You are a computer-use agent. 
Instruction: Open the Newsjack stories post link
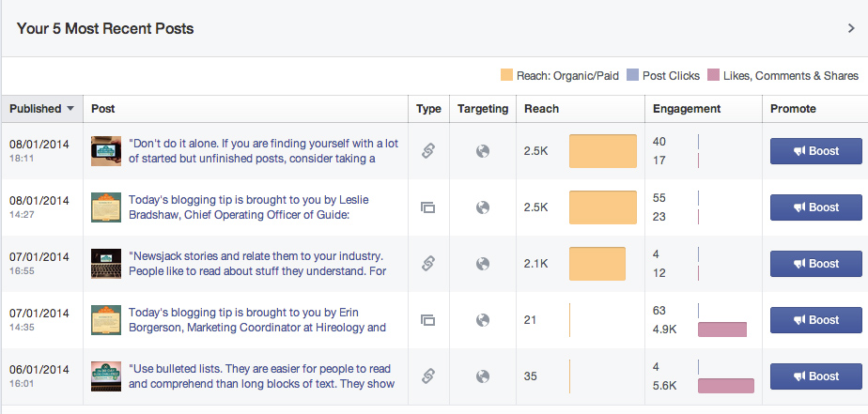click(257, 264)
